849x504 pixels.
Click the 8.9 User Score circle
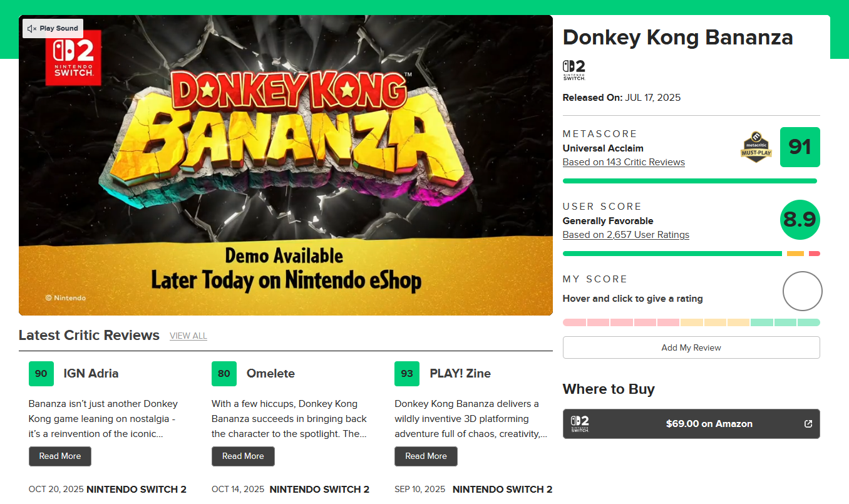pyautogui.click(x=800, y=220)
